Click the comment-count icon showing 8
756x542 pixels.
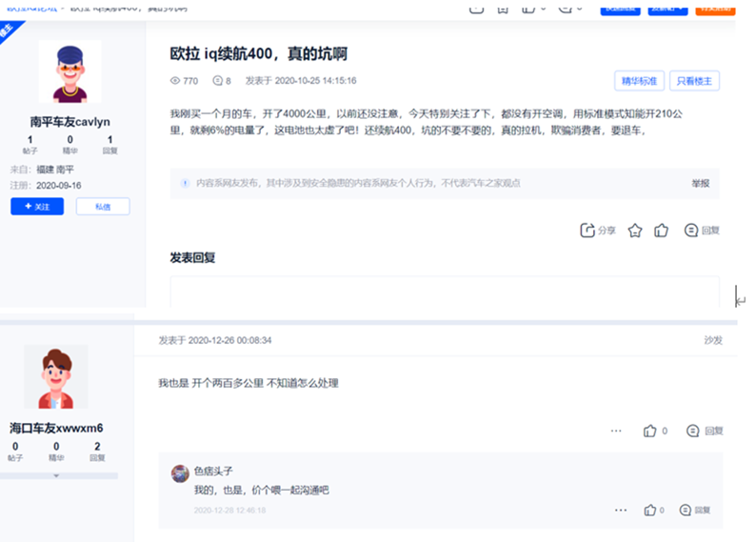217,81
